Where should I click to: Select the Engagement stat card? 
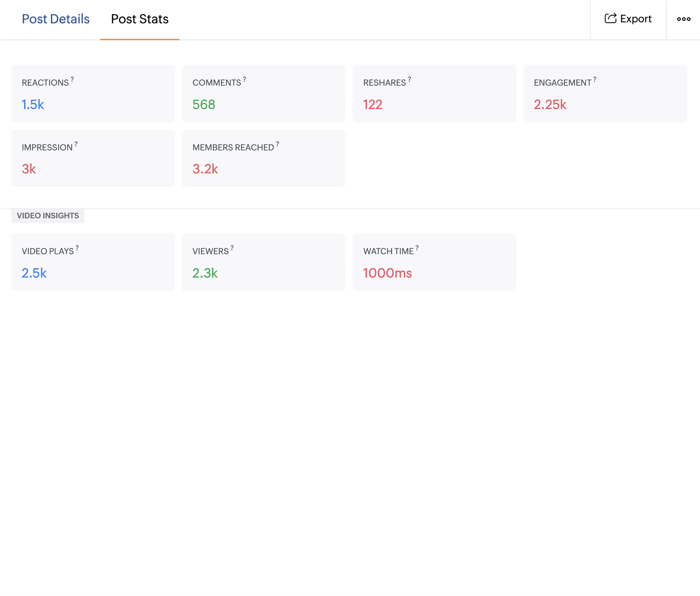[x=605, y=94]
